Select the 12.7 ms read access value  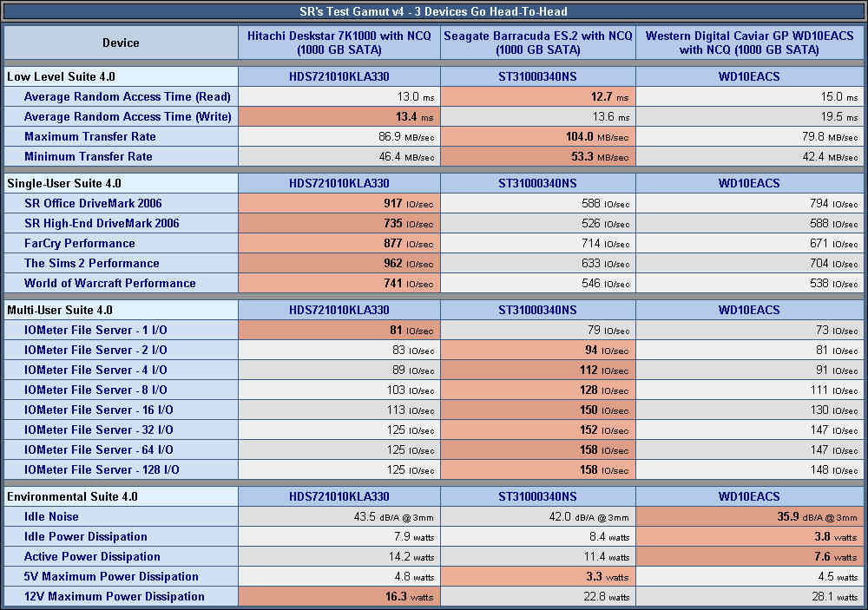click(609, 97)
